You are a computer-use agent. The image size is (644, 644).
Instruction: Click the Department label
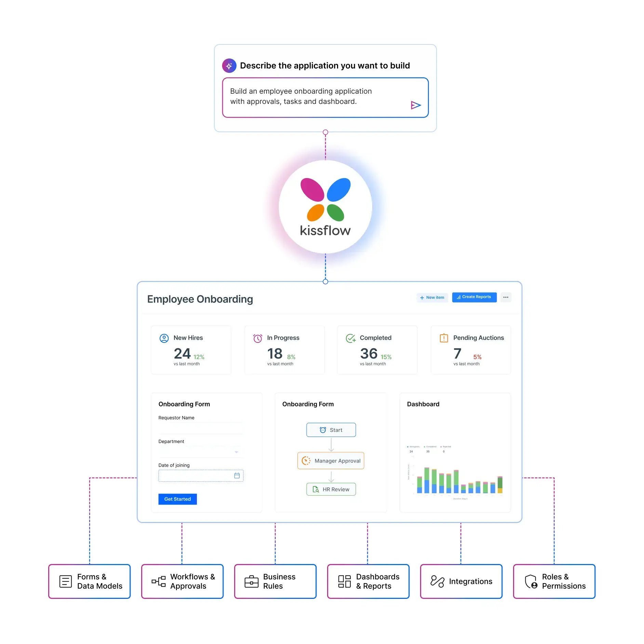point(171,442)
